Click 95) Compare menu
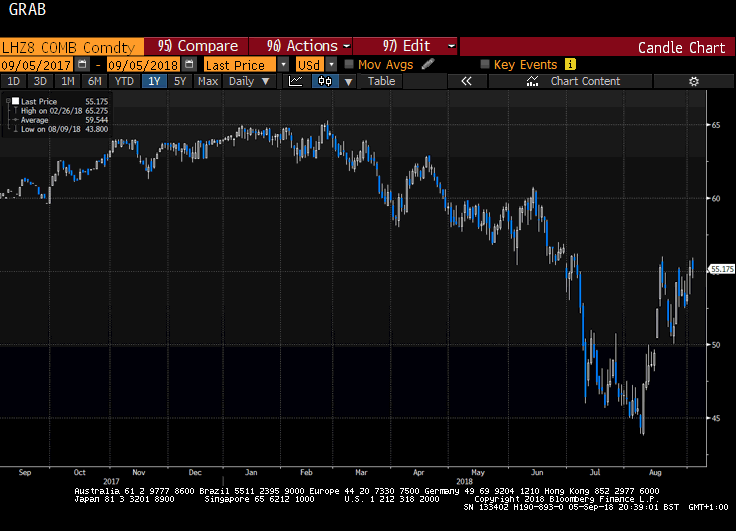 click(x=196, y=46)
